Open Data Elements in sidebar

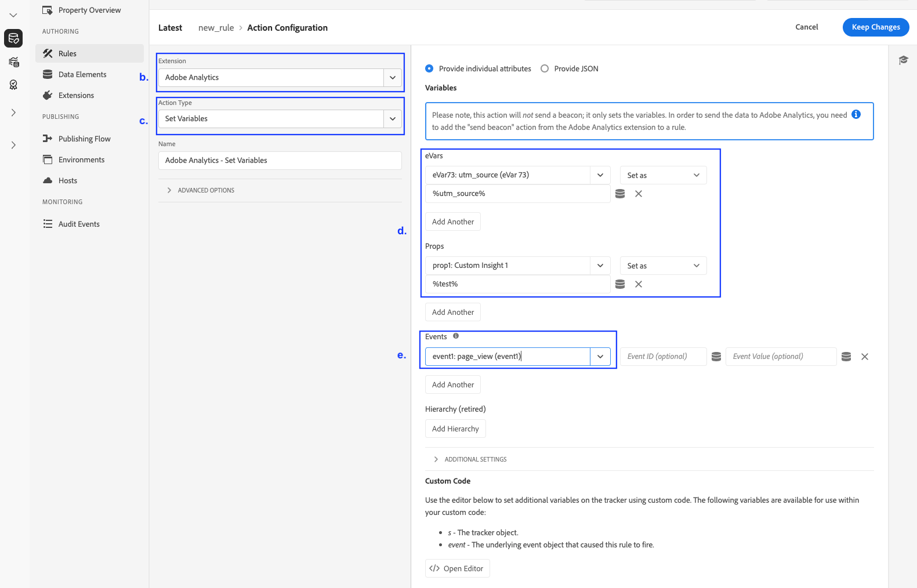(x=82, y=74)
